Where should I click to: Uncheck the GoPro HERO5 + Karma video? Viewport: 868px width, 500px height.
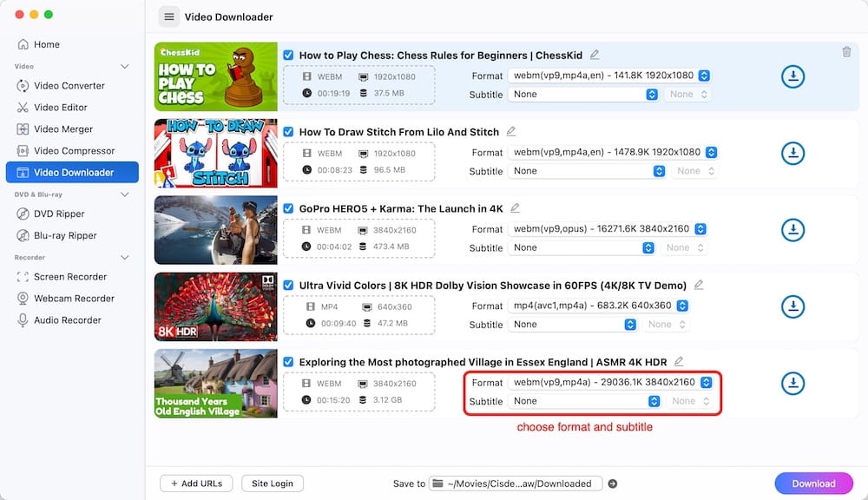tap(288, 208)
